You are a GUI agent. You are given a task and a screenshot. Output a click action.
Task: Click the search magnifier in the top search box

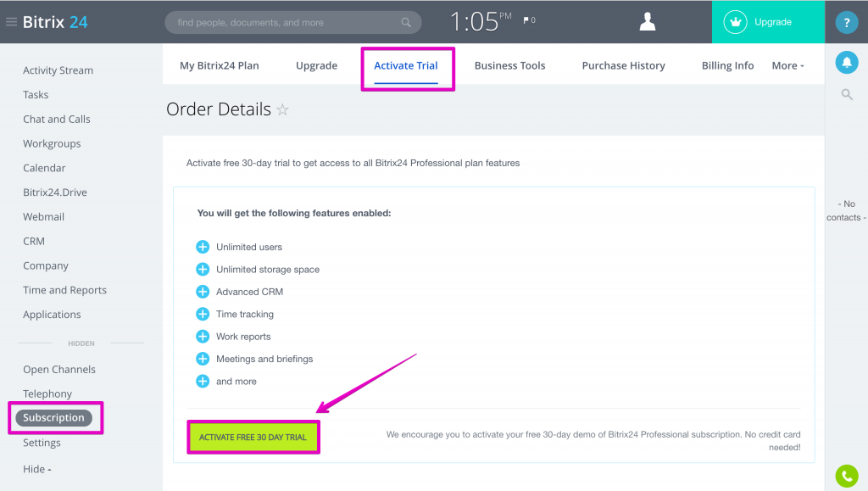click(x=406, y=23)
